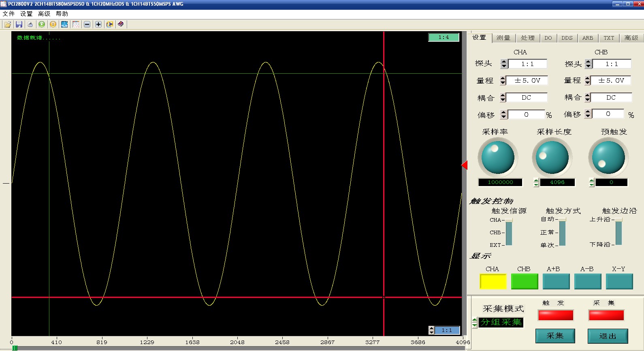644x351 pixels.
Task: Toggle the X-Y display mode button
Action: pos(619,281)
